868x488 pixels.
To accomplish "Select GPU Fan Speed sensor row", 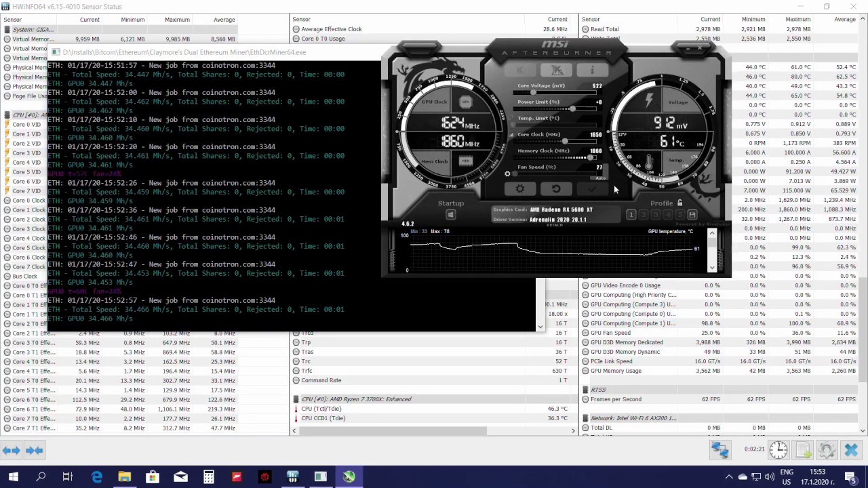I will (x=720, y=333).
